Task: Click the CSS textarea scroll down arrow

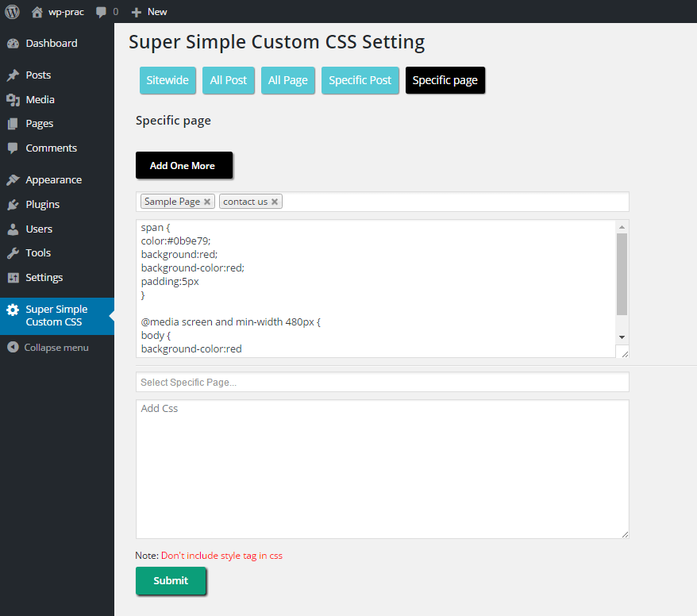Action: click(622, 337)
